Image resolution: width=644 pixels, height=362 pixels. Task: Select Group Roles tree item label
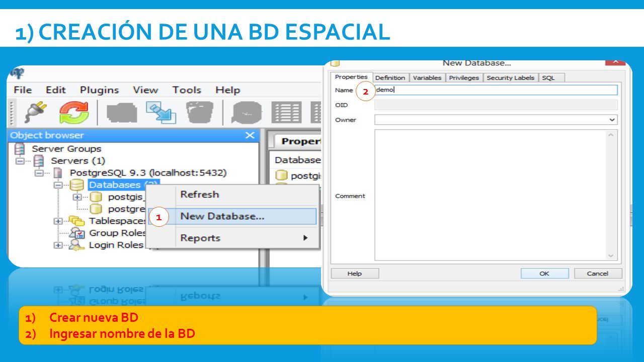tap(118, 233)
